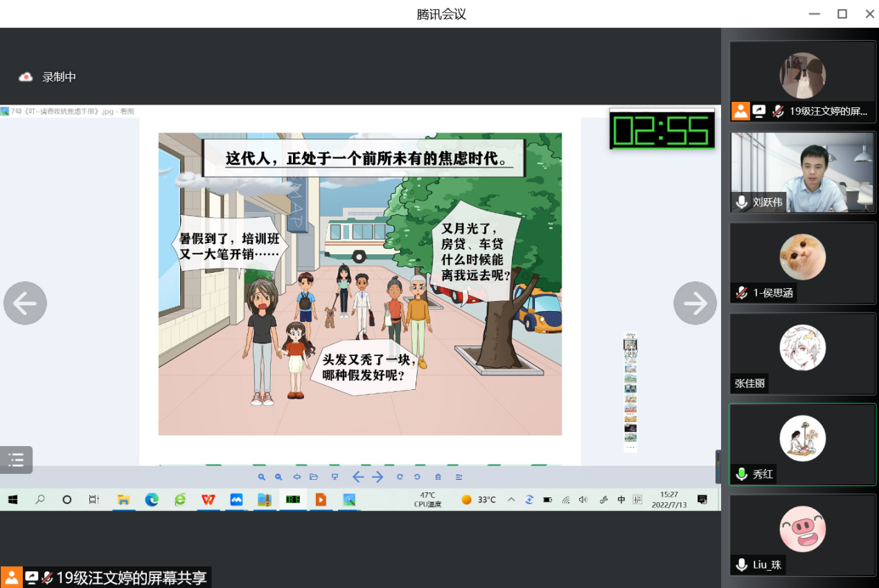The height and width of the screenshot is (588, 879).
Task: Open the more options list icon in viewer toolbar
Action: [x=459, y=477]
